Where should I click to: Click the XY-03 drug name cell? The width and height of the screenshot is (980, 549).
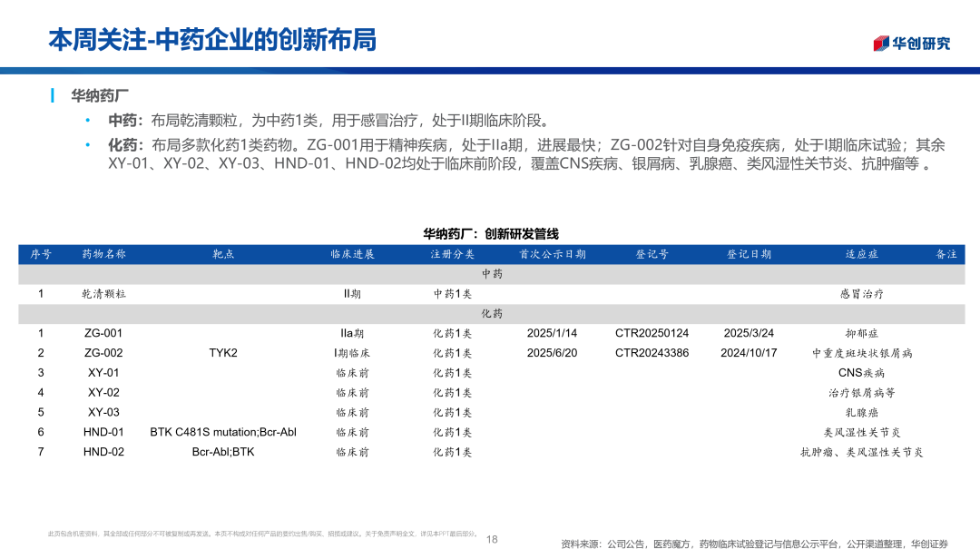click(x=103, y=413)
